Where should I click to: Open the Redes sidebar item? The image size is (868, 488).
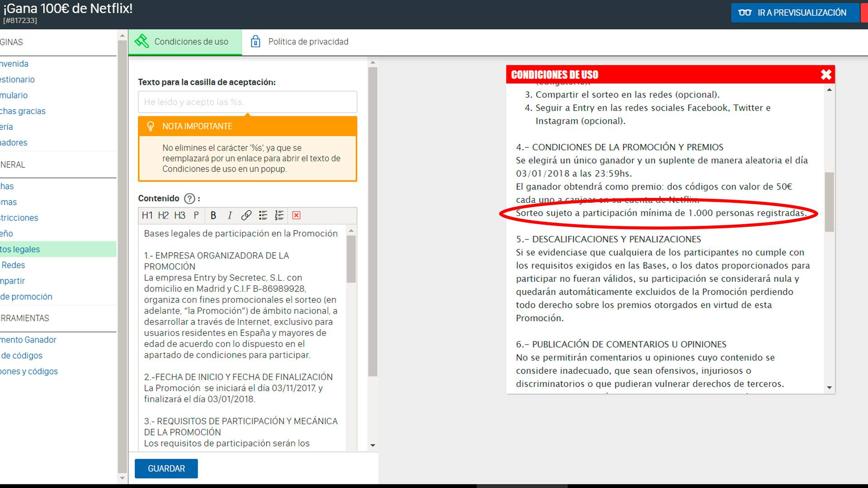[13, 266]
